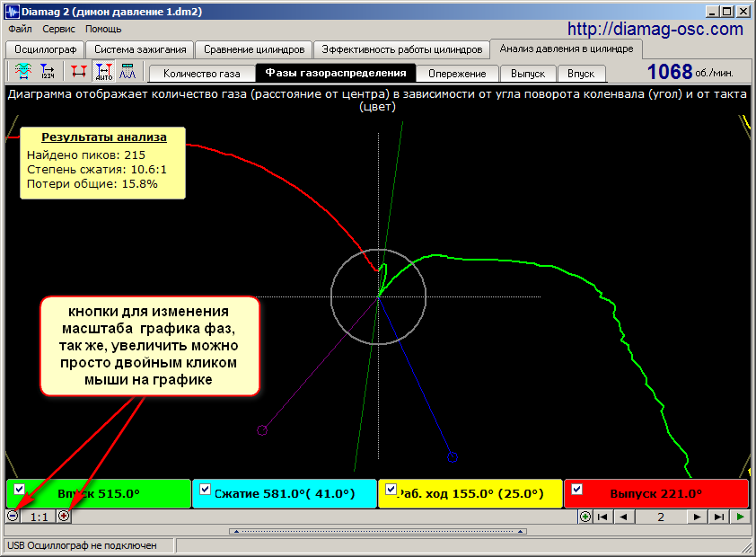This screenshot has height=557, width=756.
Task: Click the Степень сжатия: 10.6:1 line
Action: pos(97,169)
